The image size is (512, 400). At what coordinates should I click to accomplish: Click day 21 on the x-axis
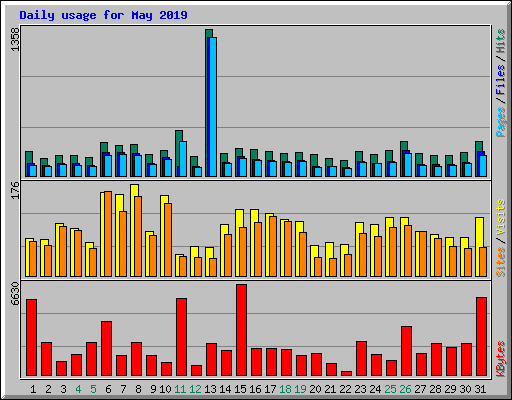point(330,389)
